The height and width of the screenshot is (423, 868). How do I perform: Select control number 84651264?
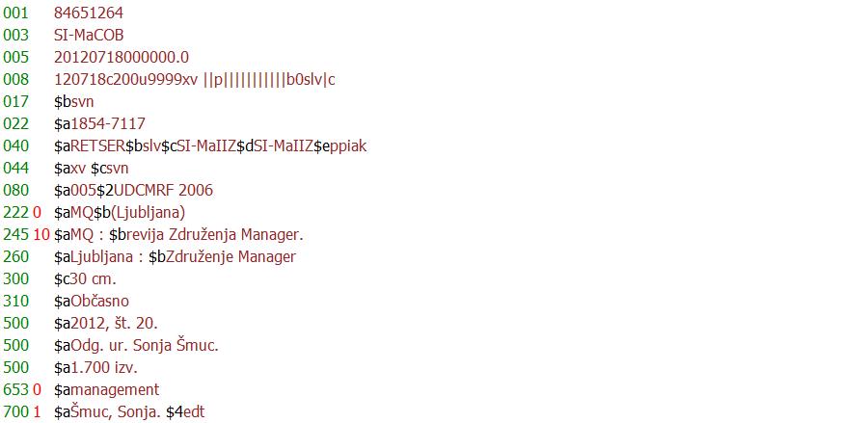(89, 13)
